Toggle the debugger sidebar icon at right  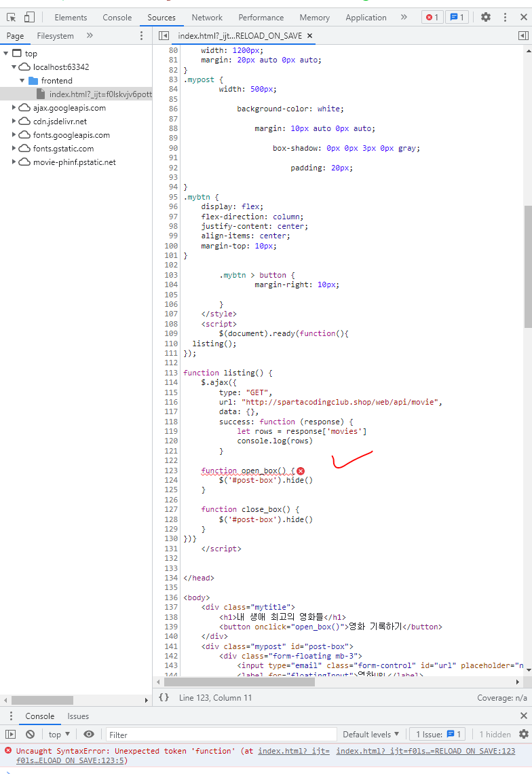tap(523, 35)
